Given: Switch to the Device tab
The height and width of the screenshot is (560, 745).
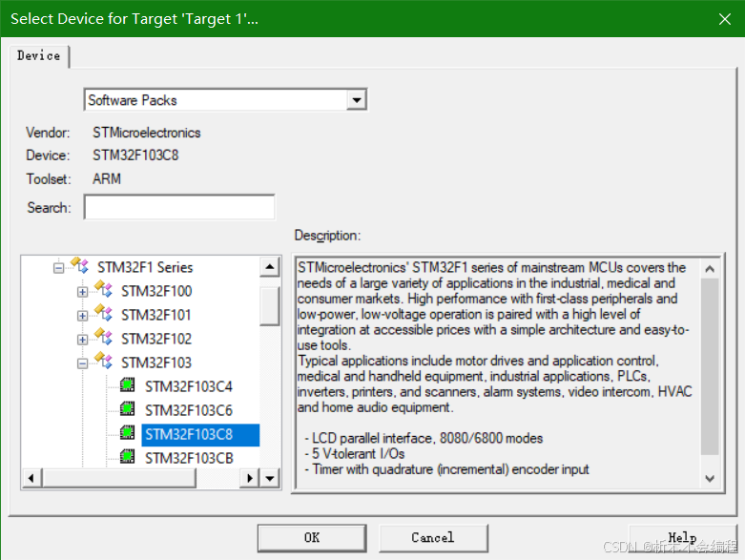Looking at the screenshot, I should [x=39, y=56].
